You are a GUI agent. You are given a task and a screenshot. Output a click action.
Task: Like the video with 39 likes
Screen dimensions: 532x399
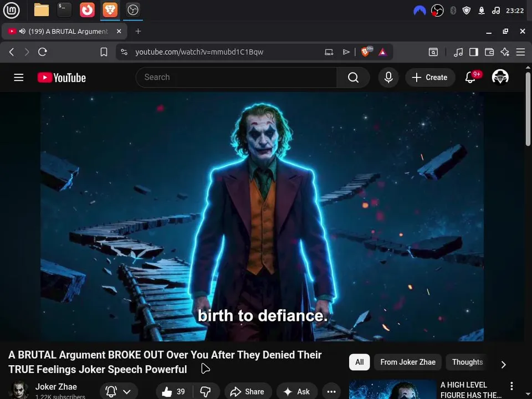pyautogui.click(x=174, y=392)
